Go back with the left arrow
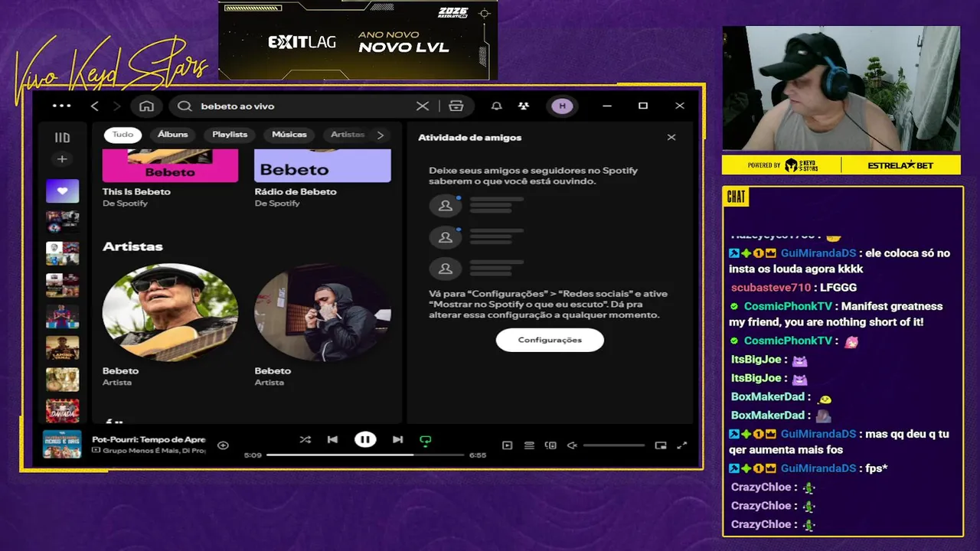The width and height of the screenshot is (980, 551). pyautogui.click(x=95, y=106)
